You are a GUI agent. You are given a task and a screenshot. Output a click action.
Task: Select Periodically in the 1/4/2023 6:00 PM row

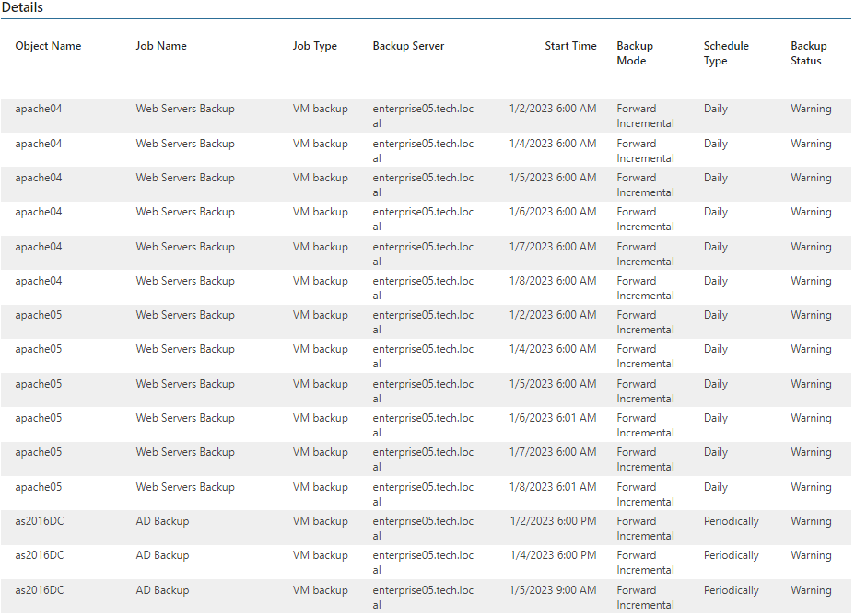(732, 555)
